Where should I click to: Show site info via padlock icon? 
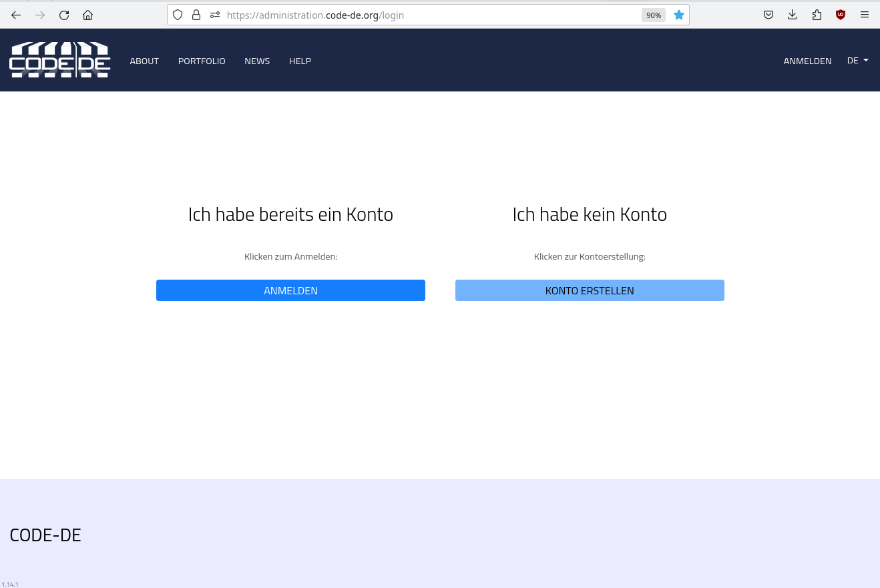pos(196,15)
